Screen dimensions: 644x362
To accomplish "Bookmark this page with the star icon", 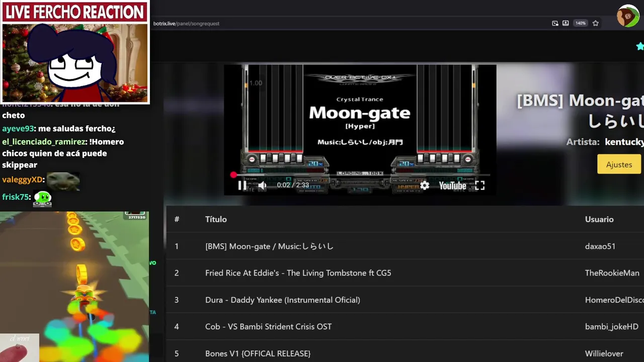I will coord(596,23).
